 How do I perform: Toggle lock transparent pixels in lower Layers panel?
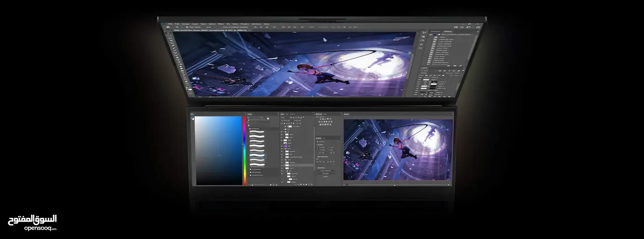point(284,123)
